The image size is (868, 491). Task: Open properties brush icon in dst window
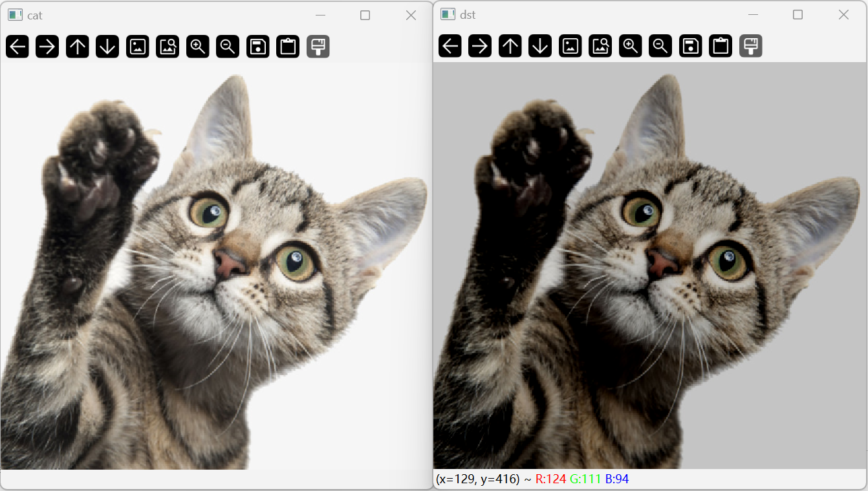click(751, 46)
